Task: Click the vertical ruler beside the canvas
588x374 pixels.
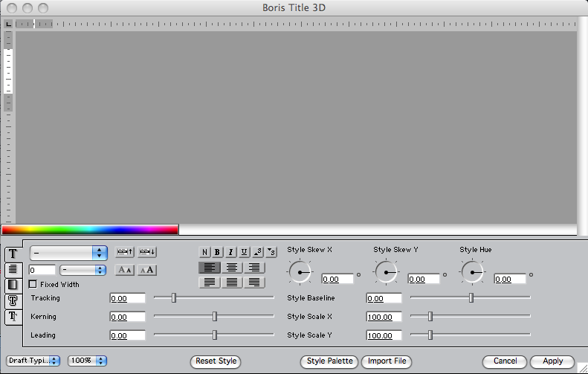Action: click(9, 128)
